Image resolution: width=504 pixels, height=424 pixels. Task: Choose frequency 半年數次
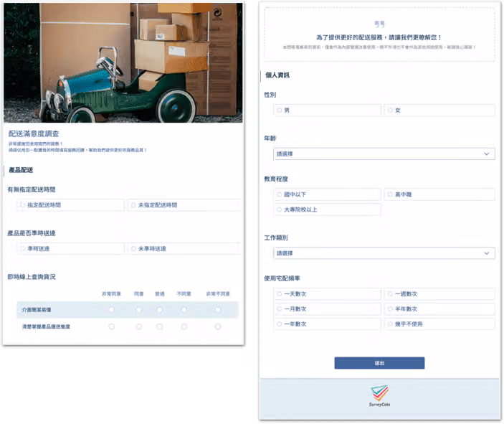pos(439,308)
